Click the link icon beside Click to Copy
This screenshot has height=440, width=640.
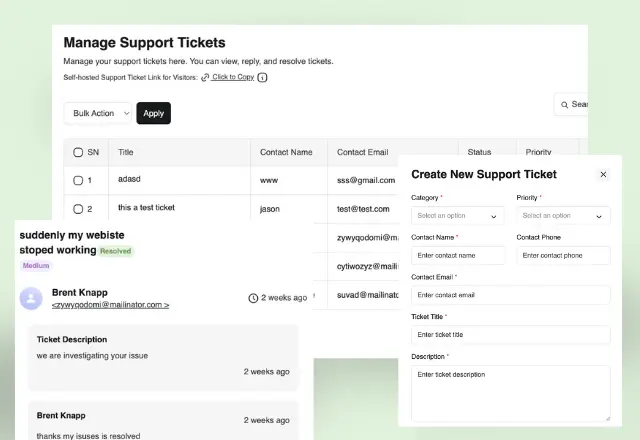click(x=205, y=77)
